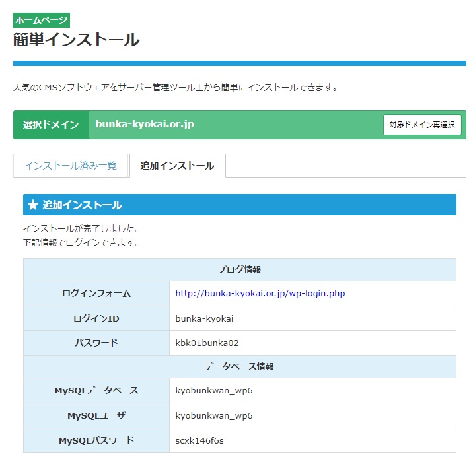
Task: Click the MySQL password value scxk146f6s
Action: (x=199, y=440)
